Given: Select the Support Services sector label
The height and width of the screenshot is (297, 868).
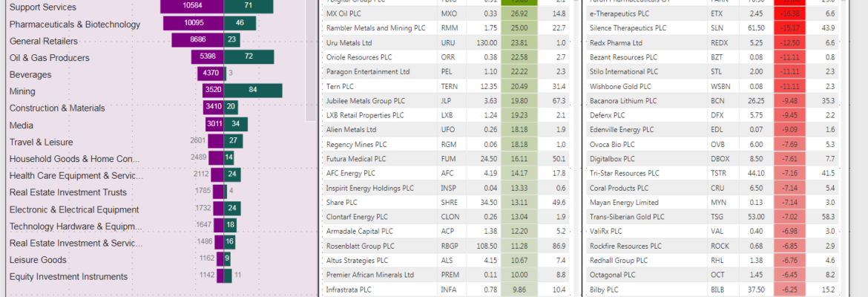Looking at the screenshot, I should tap(43, 7).
